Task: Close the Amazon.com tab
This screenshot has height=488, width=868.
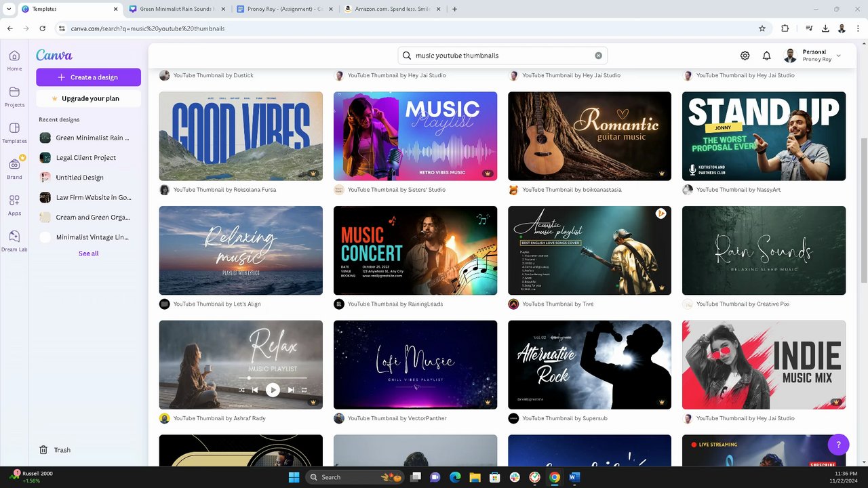Action: pos(437,9)
